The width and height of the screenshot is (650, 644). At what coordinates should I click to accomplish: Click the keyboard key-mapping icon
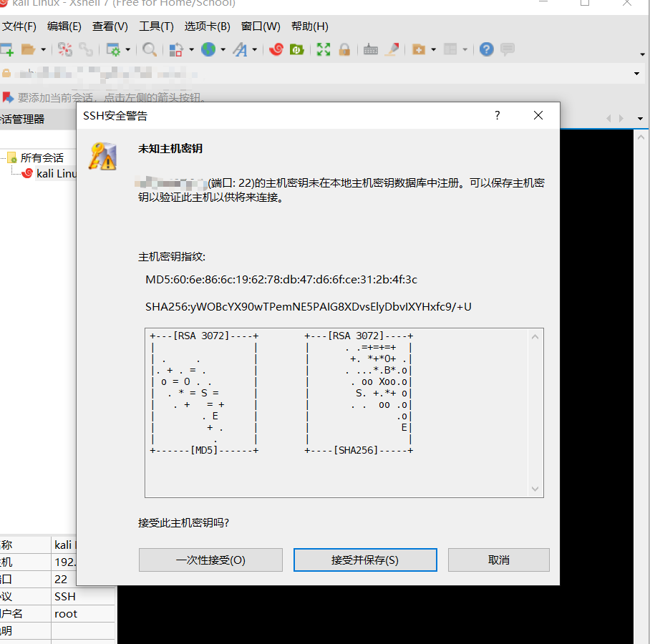371,49
